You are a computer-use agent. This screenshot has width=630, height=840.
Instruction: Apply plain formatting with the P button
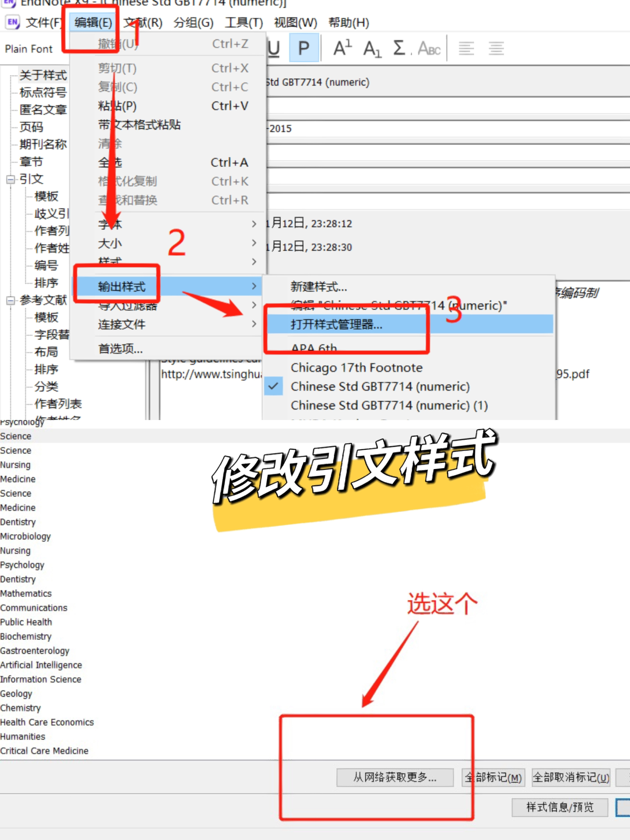[304, 48]
